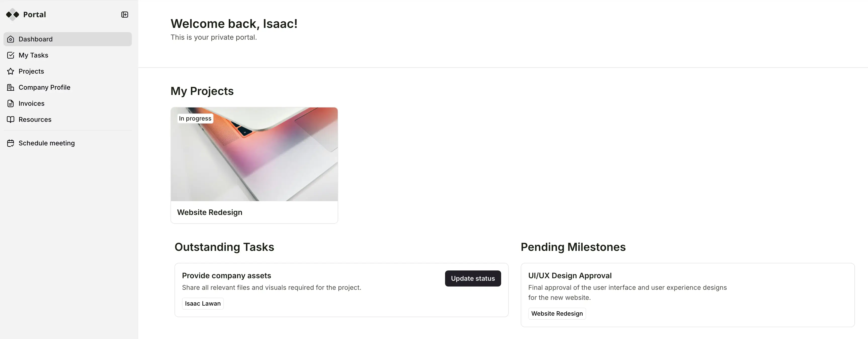Open the Website Redesign project card
The image size is (868, 339).
(x=254, y=165)
